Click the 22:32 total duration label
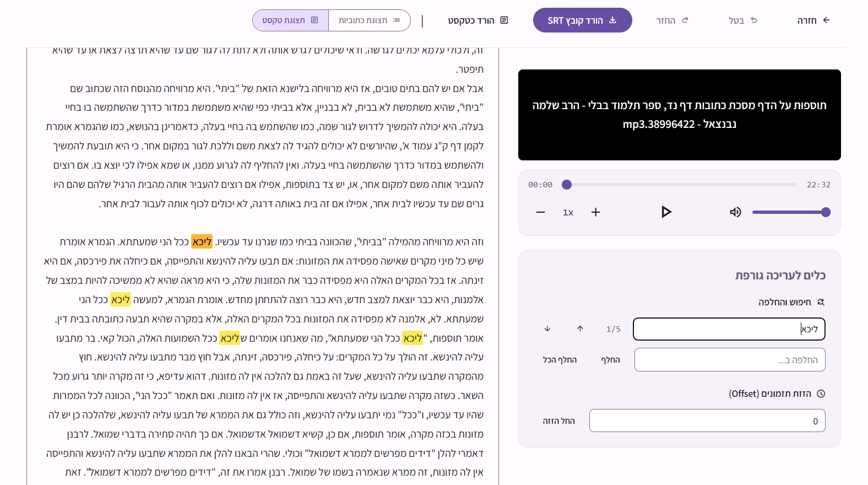 [818, 185]
